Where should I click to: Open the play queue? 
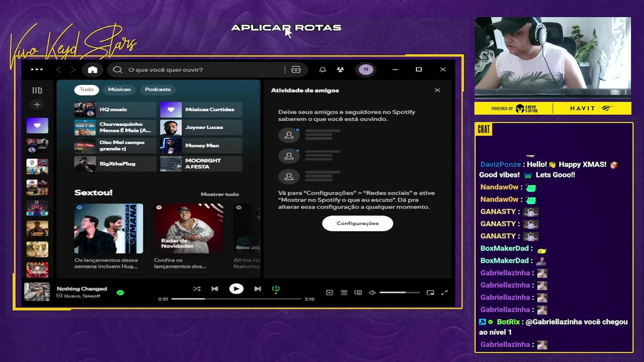[344, 293]
